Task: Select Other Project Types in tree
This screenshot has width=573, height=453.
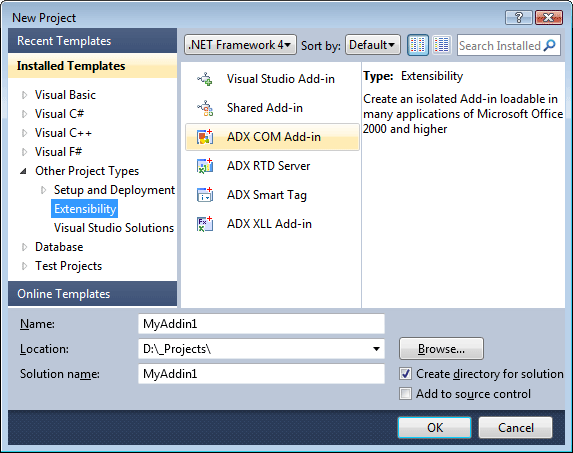Action: (87, 171)
